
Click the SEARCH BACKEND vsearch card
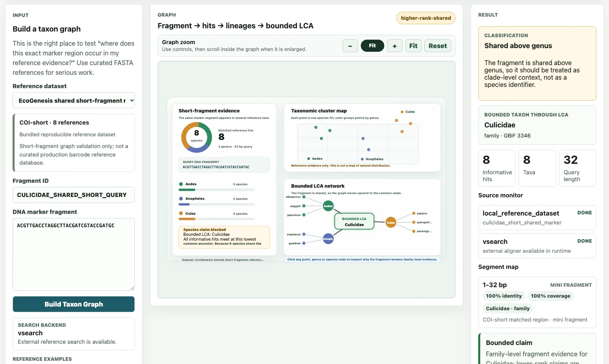(74, 334)
